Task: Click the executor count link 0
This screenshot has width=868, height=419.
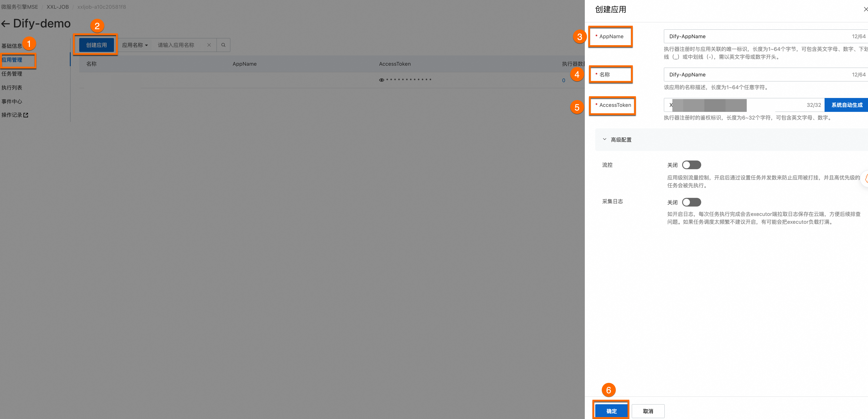Action: 563,80
